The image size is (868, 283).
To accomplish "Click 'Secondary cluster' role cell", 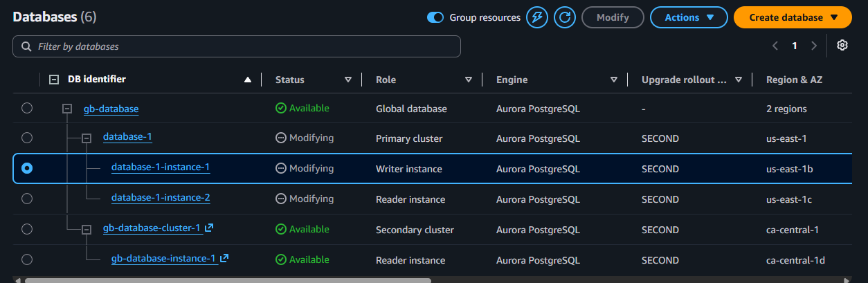I will pyautogui.click(x=415, y=230).
